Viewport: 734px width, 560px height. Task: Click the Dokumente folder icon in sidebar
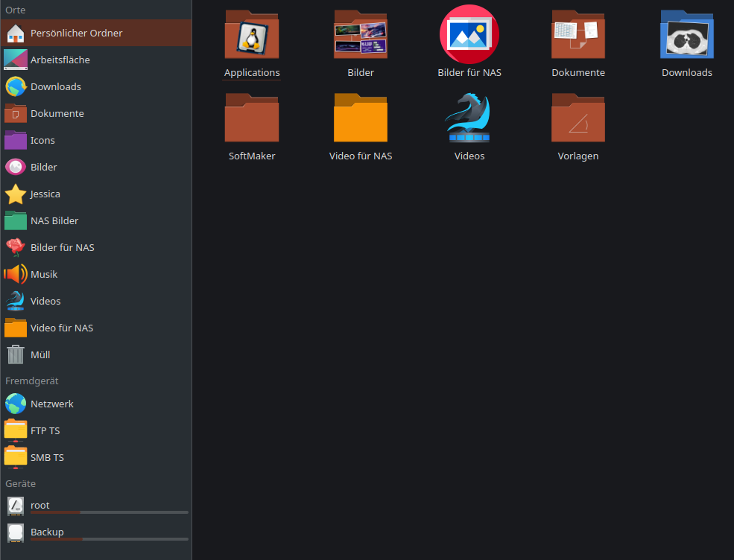pos(16,113)
